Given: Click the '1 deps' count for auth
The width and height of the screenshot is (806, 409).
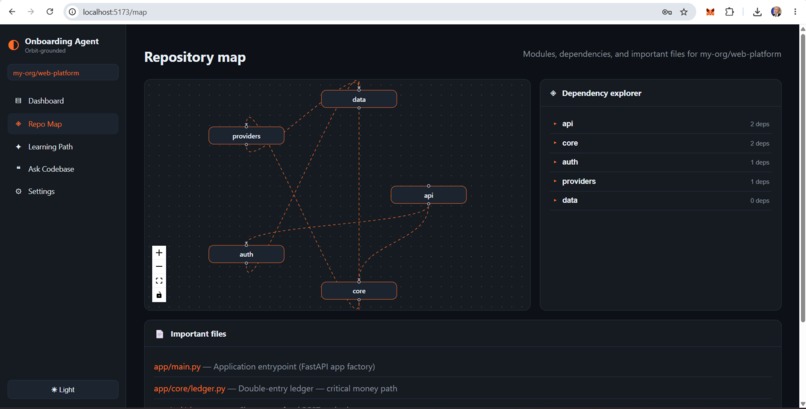Looking at the screenshot, I should click(x=760, y=162).
